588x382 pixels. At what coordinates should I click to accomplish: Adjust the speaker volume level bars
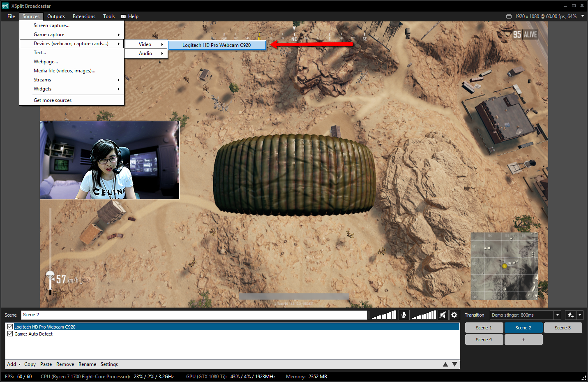coord(424,315)
